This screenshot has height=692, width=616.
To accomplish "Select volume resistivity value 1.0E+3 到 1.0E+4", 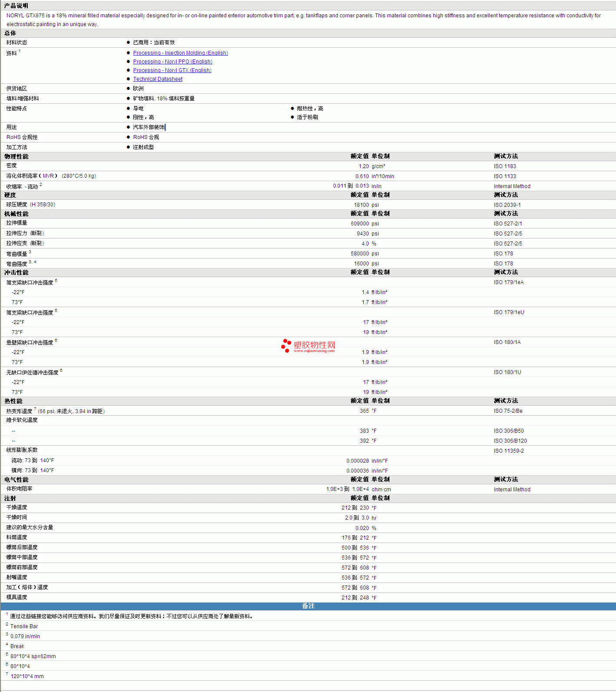I will pyautogui.click(x=348, y=489).
